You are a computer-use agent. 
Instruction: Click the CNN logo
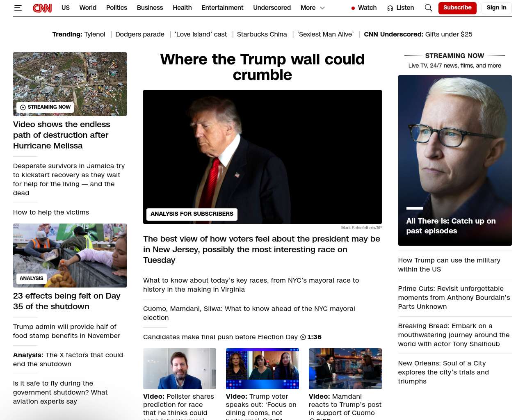42,8
